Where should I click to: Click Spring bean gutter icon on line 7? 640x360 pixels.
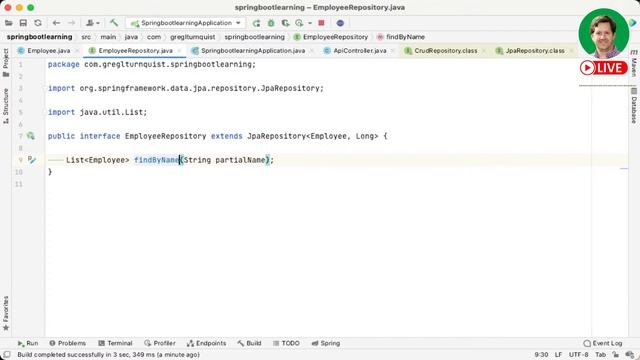(x=31, y=136)
